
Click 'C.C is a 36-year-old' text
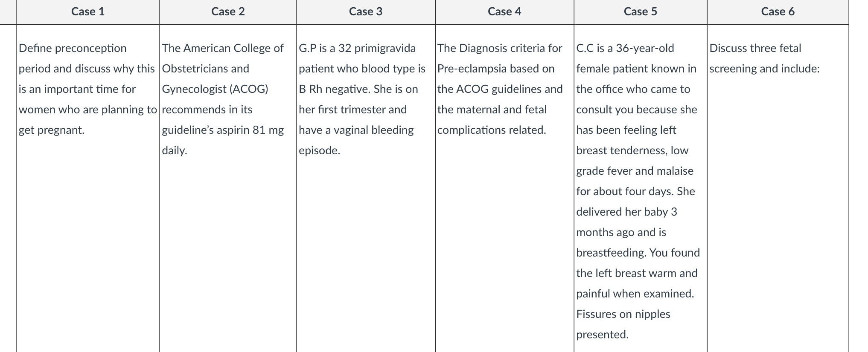coord(625,48)
